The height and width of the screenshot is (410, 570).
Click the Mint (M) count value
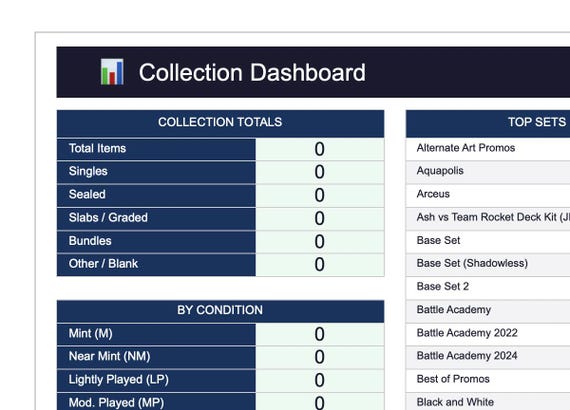click(320, 334)
